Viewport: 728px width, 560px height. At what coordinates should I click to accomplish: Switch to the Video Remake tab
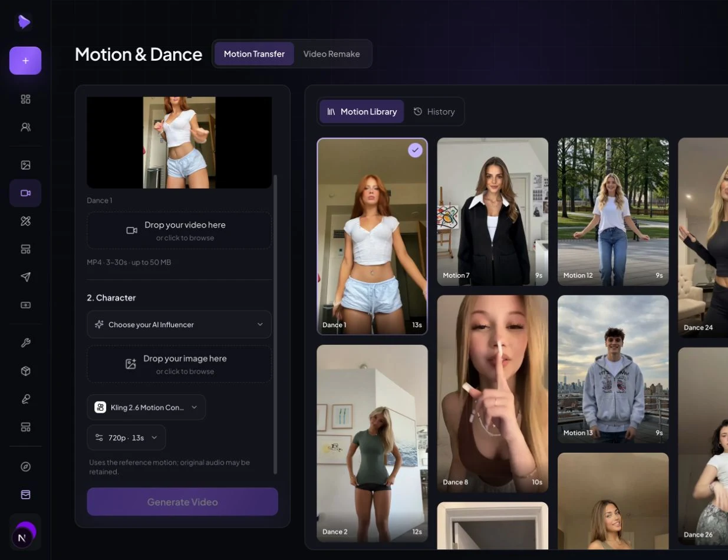(331, 54)
